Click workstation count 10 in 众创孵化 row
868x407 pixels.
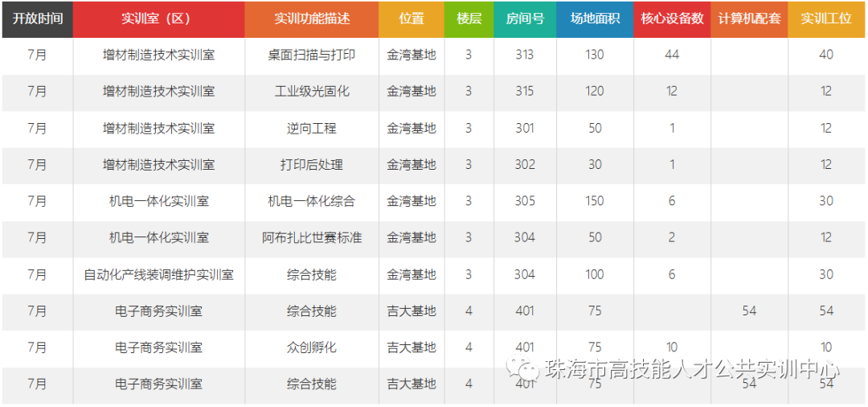[x=826, y=347]
